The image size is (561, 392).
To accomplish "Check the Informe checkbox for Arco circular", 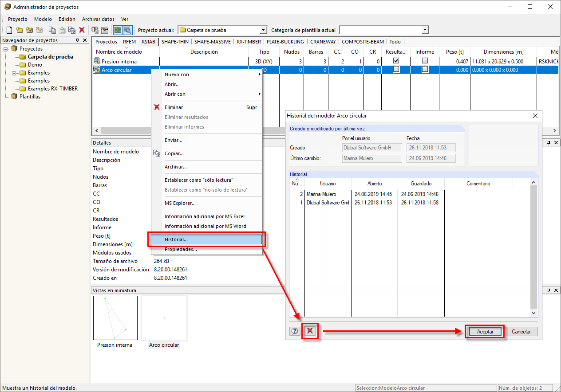I will [424, 70].
